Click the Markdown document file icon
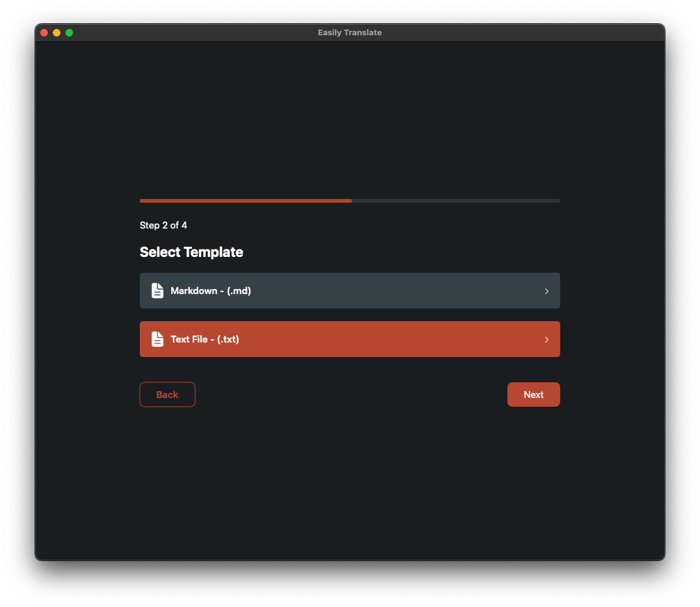The height and width of the screenshot is (607, 700). tap(157, 291)
